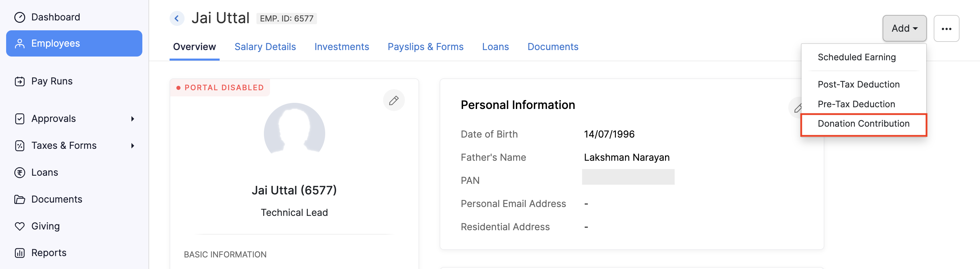Edit profile card using pencil icon
The height and width of the screenshot is (269, 980).
tap(393, 100)
